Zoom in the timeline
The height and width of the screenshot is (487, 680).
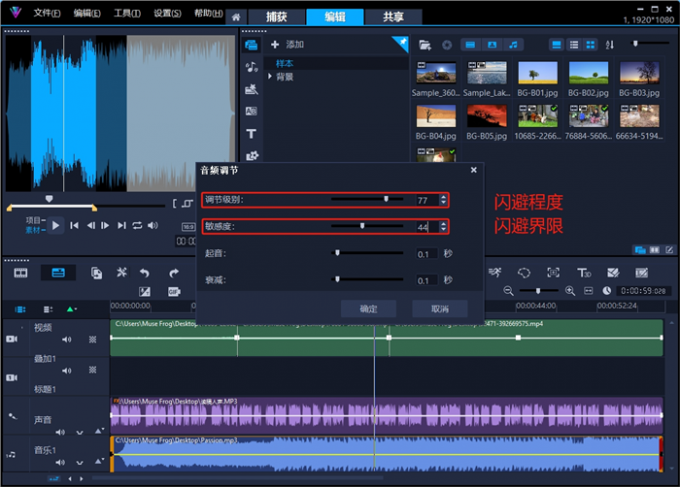pos(570,291)
